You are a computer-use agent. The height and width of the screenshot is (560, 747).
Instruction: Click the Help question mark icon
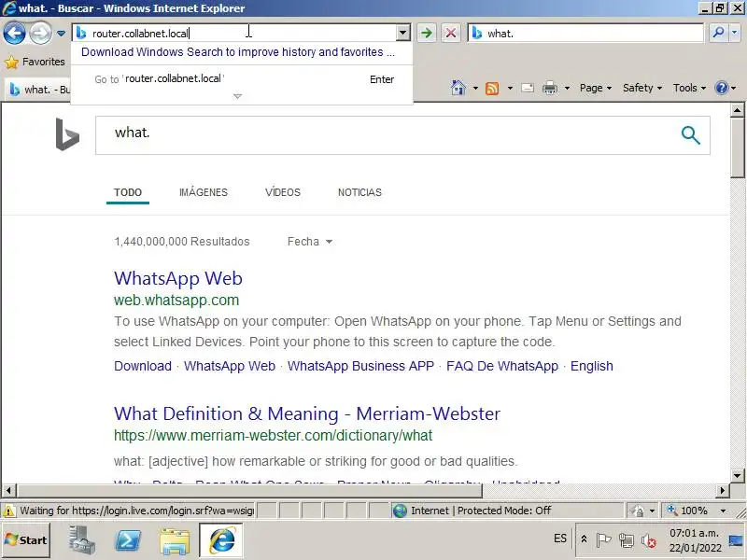pyautogui.click(x=722, y=88)
